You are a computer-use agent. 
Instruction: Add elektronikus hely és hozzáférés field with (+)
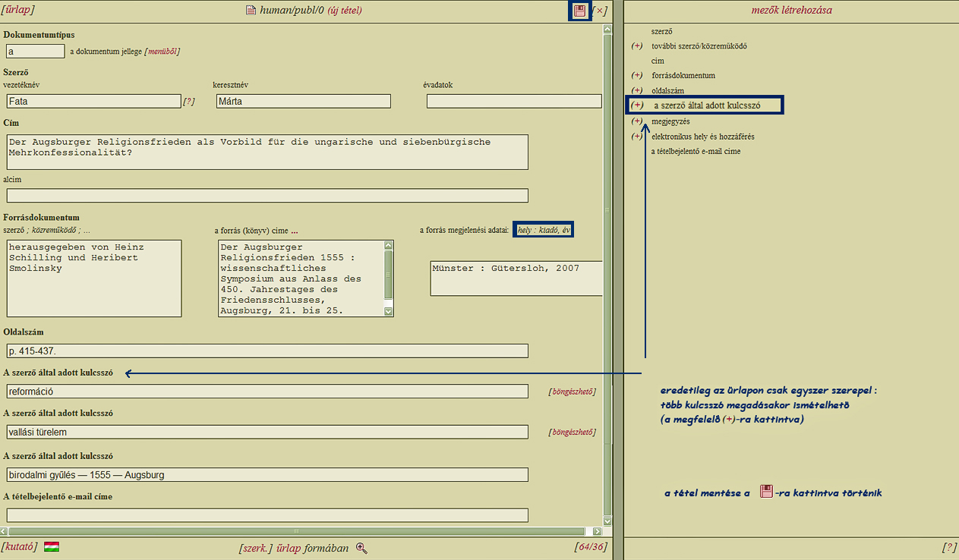637,137
